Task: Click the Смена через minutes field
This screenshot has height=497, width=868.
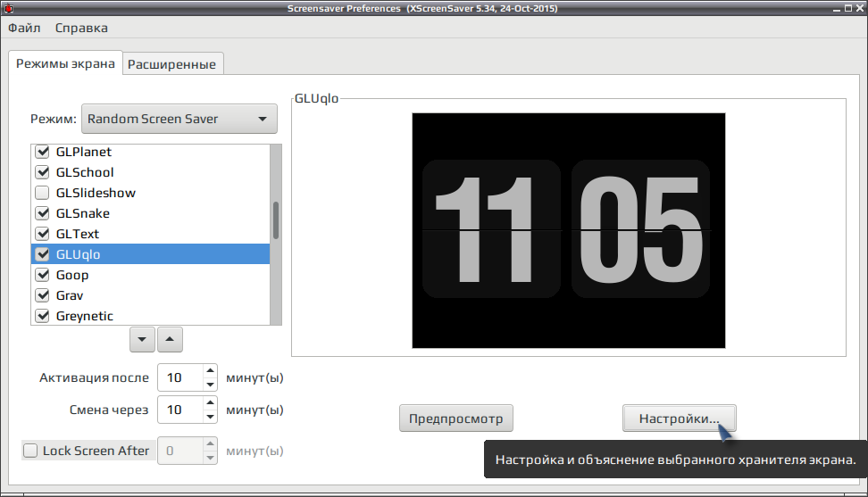Action: tap(180, 410)
